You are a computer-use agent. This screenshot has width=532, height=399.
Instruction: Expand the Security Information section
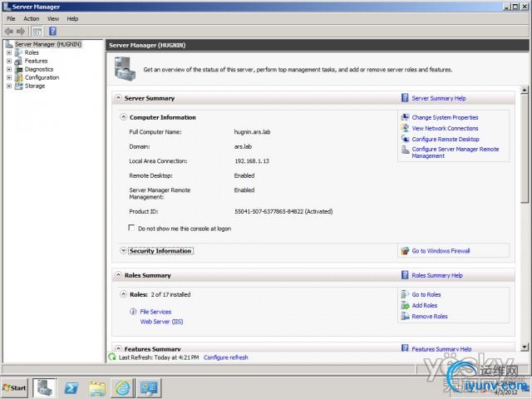pos(124,251)
